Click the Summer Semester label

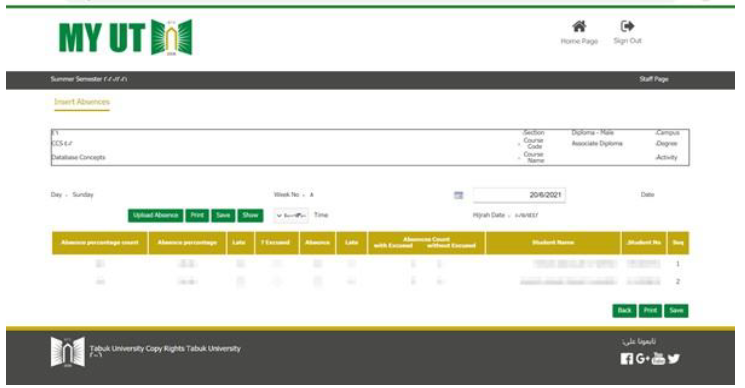pyautogui.click(x=88, y=79)
